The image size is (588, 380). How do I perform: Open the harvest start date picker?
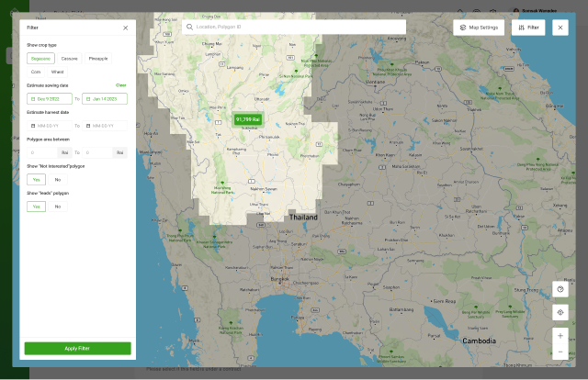(50, 126)
